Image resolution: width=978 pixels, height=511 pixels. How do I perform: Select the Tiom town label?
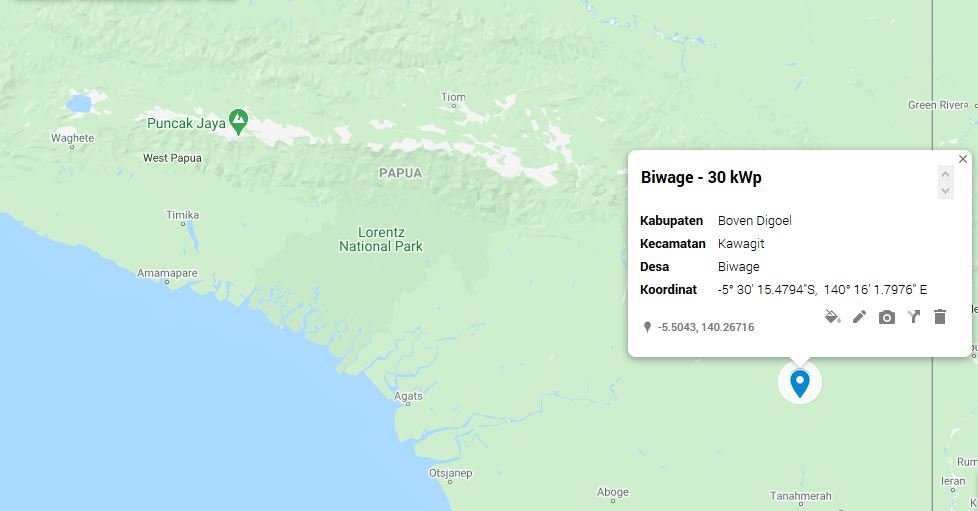[x=453, y=97]
